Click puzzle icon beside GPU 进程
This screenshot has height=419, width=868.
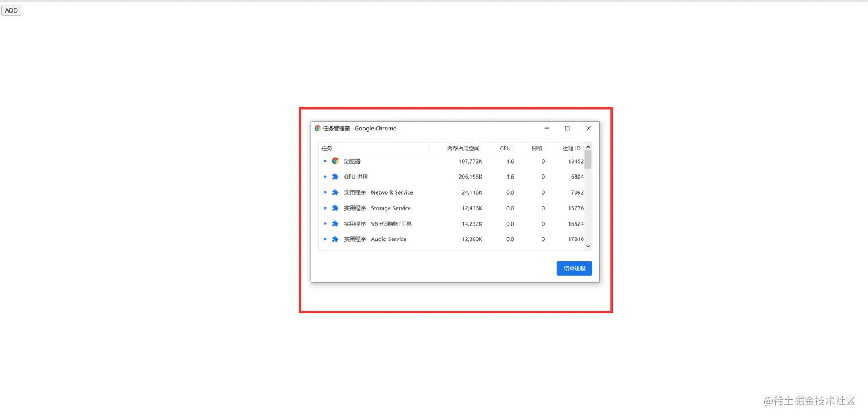335,177
